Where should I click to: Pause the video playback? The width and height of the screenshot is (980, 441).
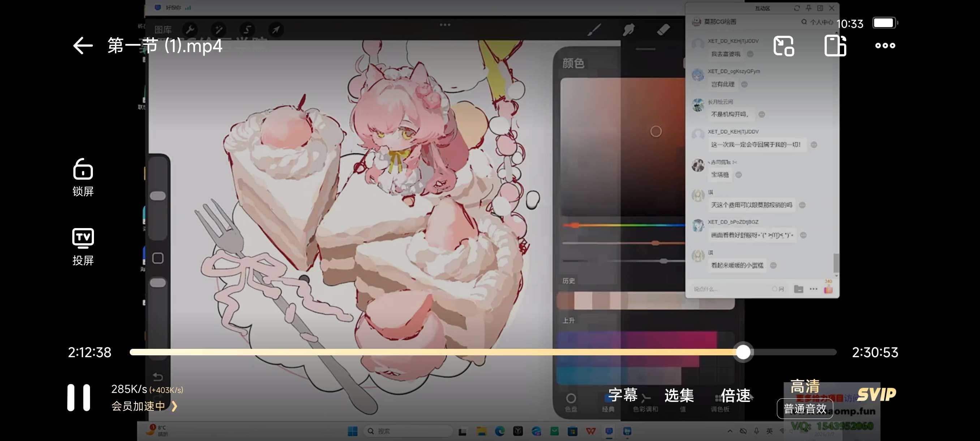(79, 397)
